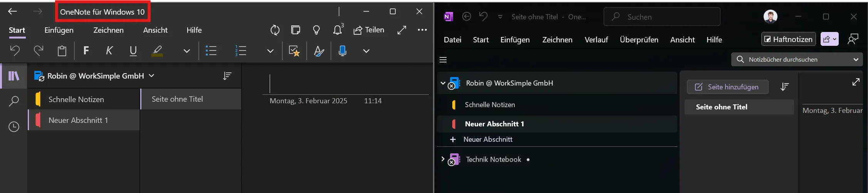Go back with the left arrow in OneNote für Windows 10

pos(13,12)
